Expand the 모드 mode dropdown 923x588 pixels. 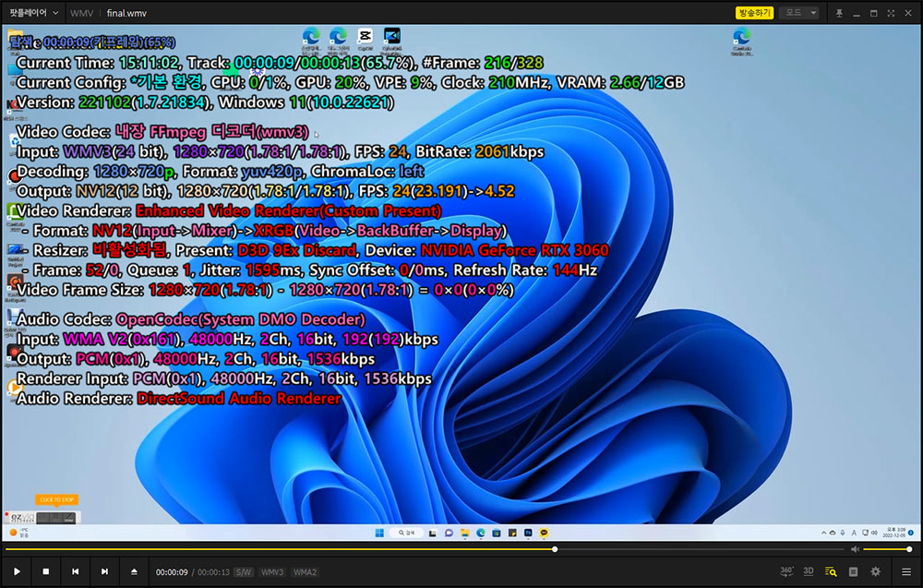798,12
